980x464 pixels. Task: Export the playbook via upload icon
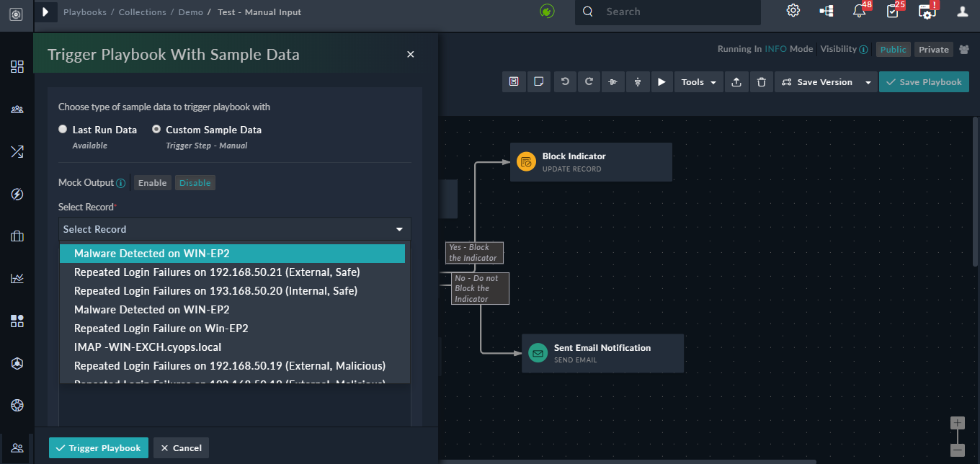pyautogui.click(x=736, y=81)
